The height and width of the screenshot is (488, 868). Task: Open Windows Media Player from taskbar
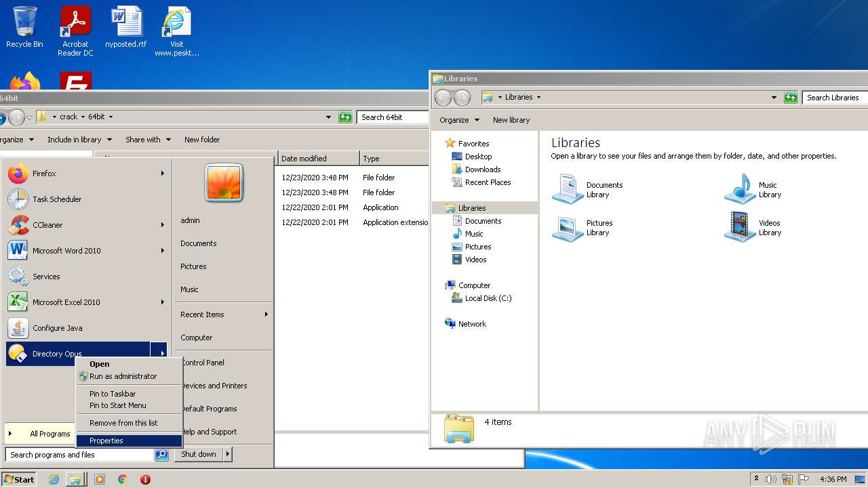click(x=100, y=479)
